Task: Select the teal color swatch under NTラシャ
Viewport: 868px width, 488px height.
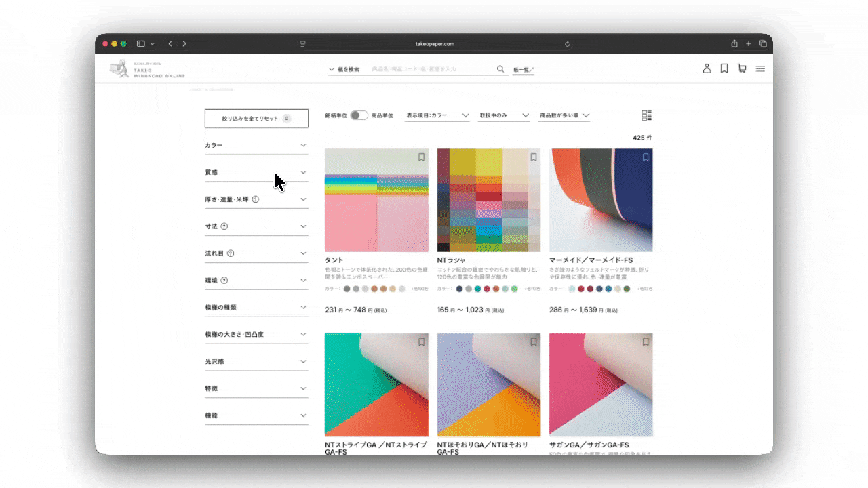Action: click(x=477, y=289)
